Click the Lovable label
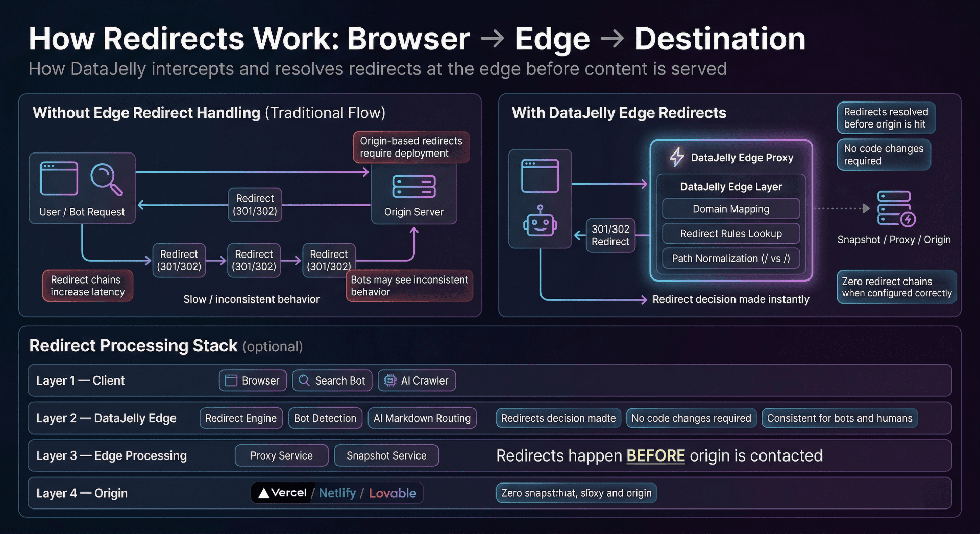Viewport: 980px width, 534px height. click(393, 493)
